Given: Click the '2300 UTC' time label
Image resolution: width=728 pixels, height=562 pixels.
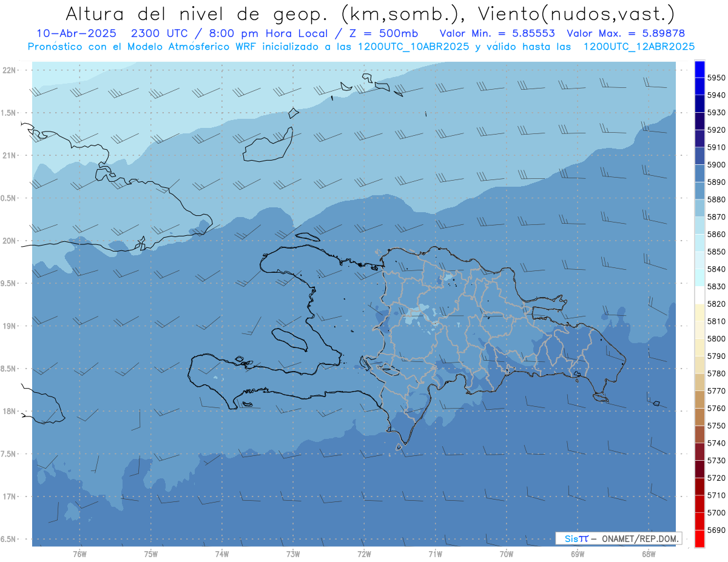Looking at the screenshot, I should pyautogui.click(x=160, y=33).
